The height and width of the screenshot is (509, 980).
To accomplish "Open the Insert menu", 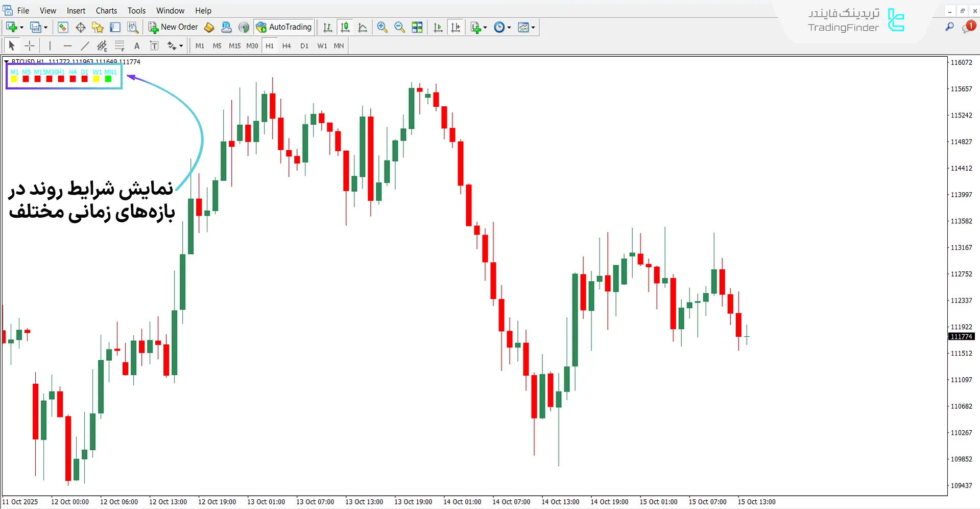I will [76, 11].
